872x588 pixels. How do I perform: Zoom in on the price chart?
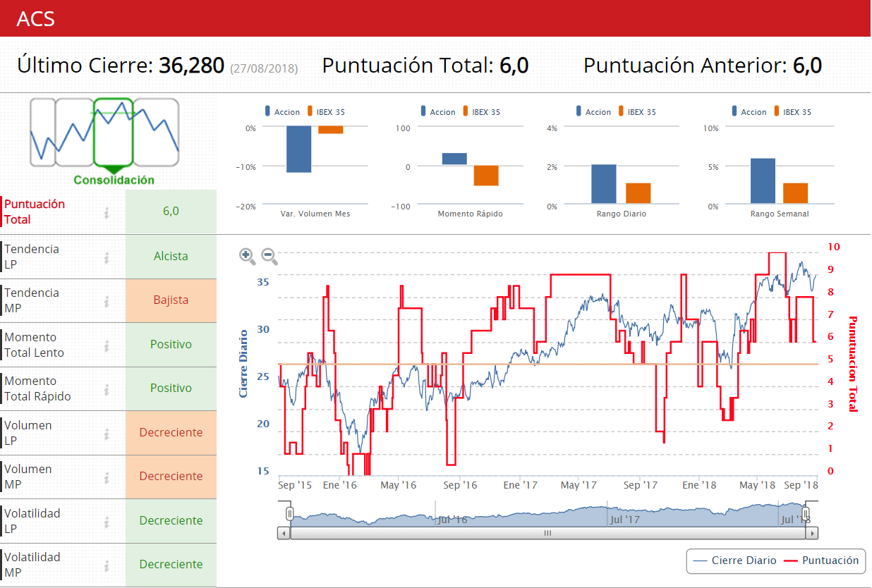click(x=247, y=256)
